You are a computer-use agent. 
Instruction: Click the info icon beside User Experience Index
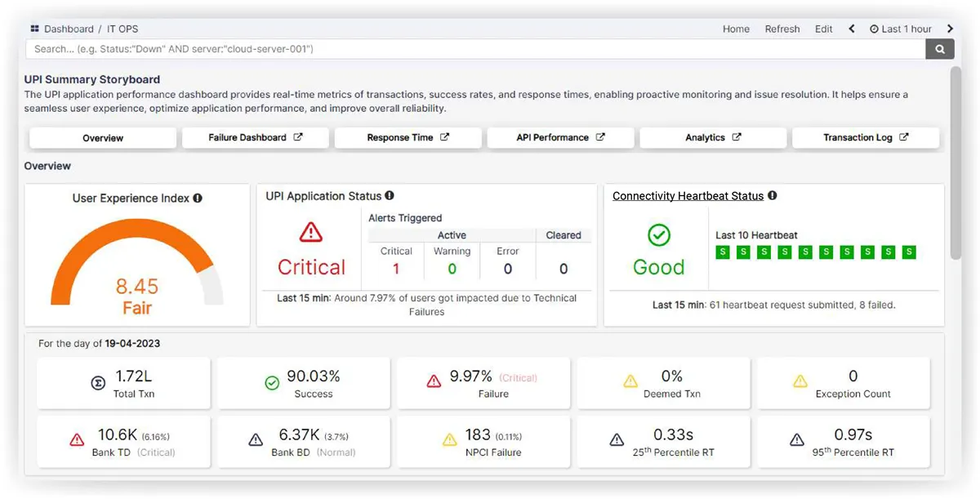tap(198, 198)
